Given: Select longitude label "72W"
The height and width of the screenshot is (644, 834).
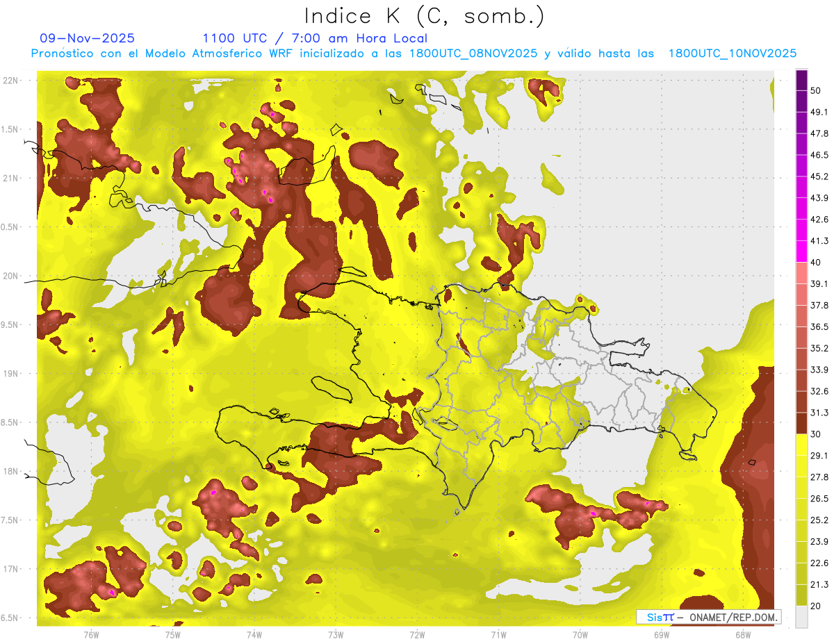Looking at the screenshot, I should 417,634.
